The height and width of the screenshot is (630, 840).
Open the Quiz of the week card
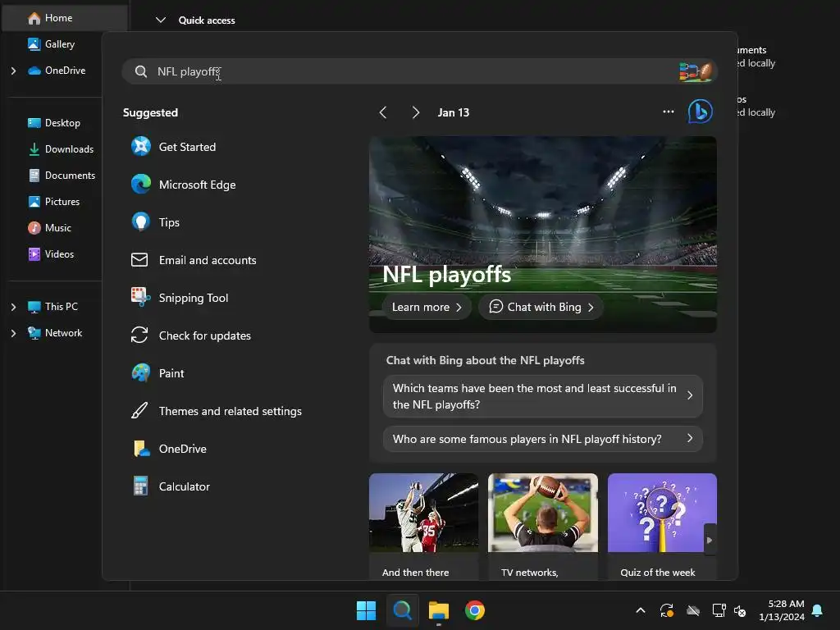click(662, 526)
